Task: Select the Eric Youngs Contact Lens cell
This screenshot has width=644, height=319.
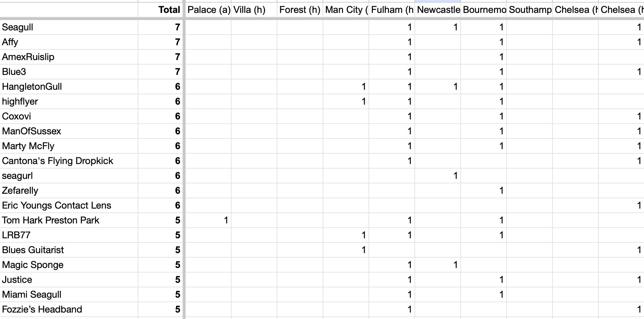Action: 69,205
